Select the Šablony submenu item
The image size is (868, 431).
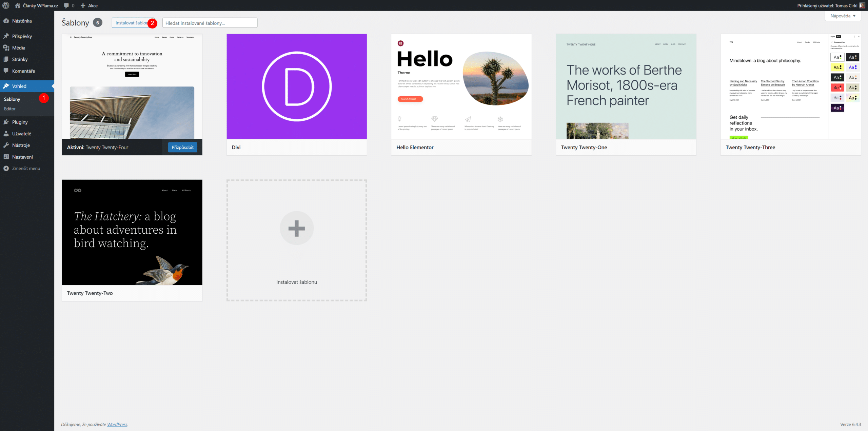point(12,99)
